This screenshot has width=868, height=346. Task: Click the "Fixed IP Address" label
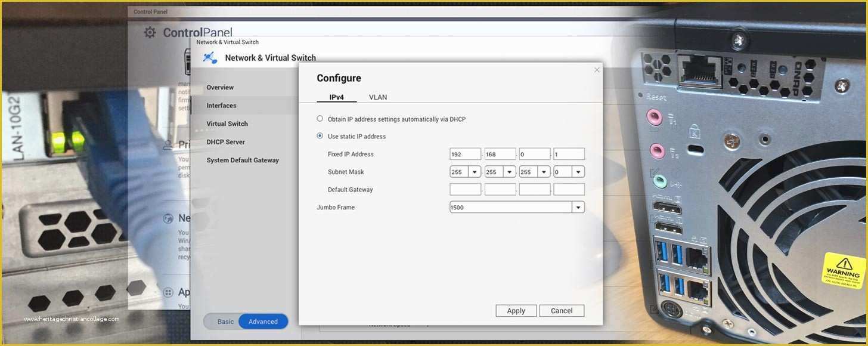point(351,154)
